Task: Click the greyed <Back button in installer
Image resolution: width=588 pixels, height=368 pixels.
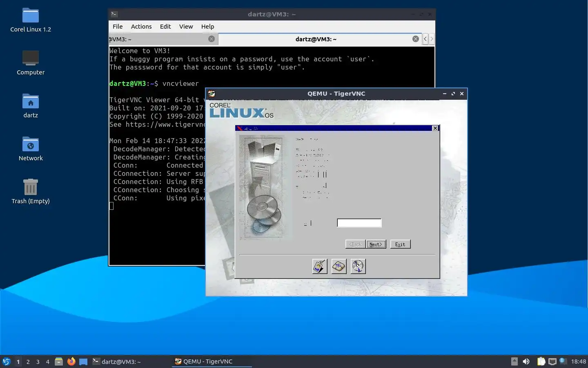Action: [355, 244]
